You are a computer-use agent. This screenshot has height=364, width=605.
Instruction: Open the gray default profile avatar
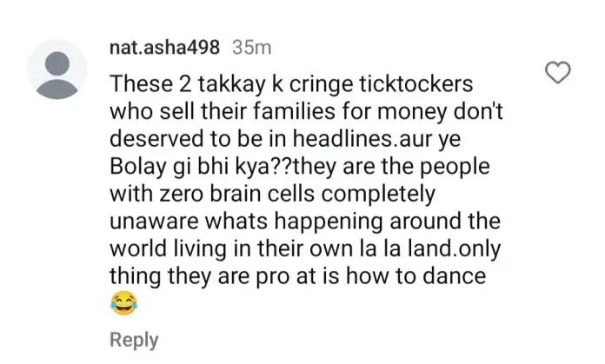click(x=57, y=69)
